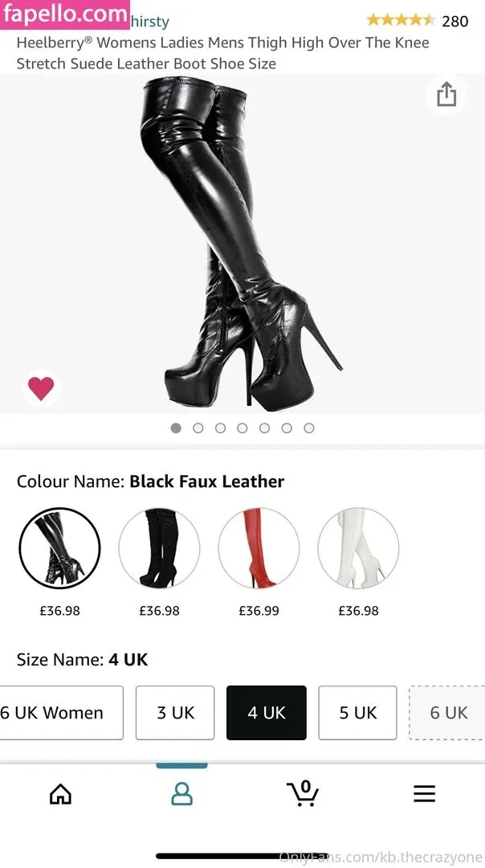Open the account profile icon
Screen dimensions: 485x868
point(182,794)
